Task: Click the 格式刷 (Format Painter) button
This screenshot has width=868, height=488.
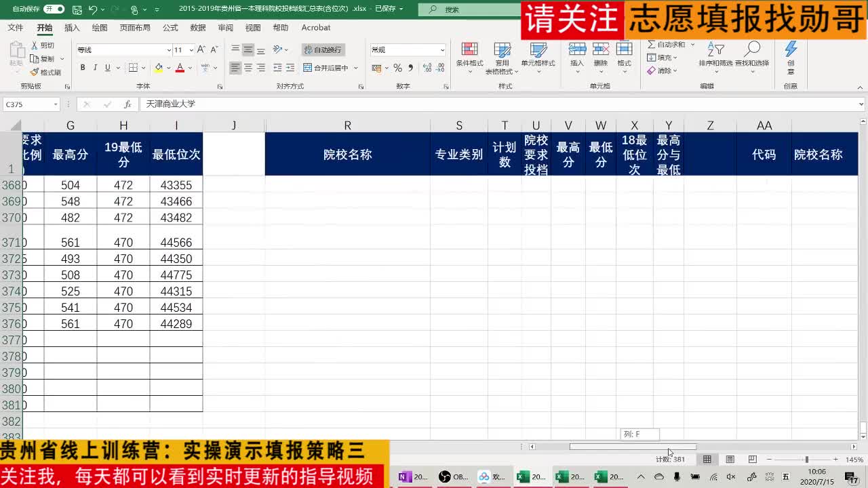Action: [x=45, y=72]
